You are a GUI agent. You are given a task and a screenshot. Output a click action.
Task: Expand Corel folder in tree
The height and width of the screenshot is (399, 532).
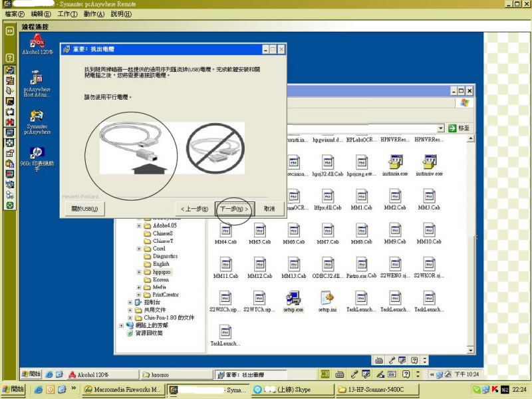point(139,249)
